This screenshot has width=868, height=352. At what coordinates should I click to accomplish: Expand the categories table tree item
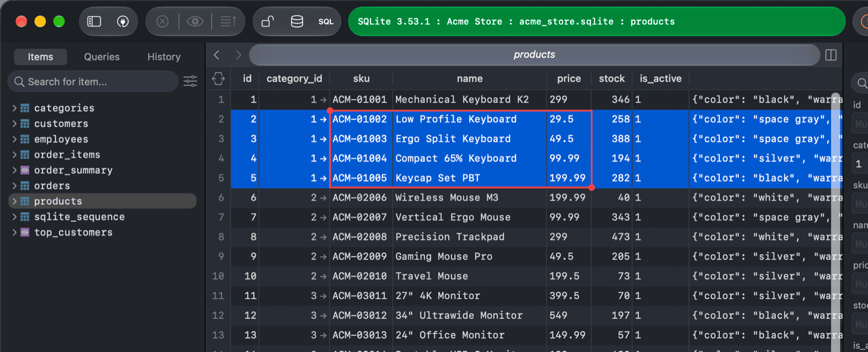point(14,108)
